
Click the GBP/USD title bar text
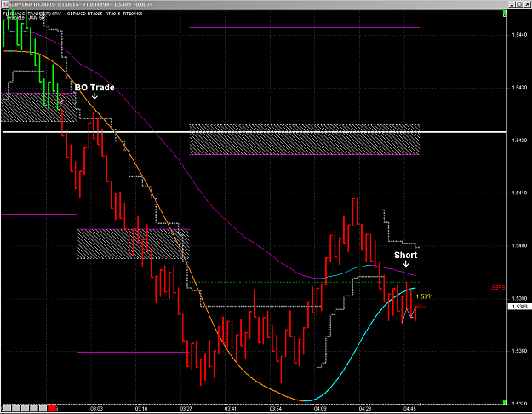81,4
